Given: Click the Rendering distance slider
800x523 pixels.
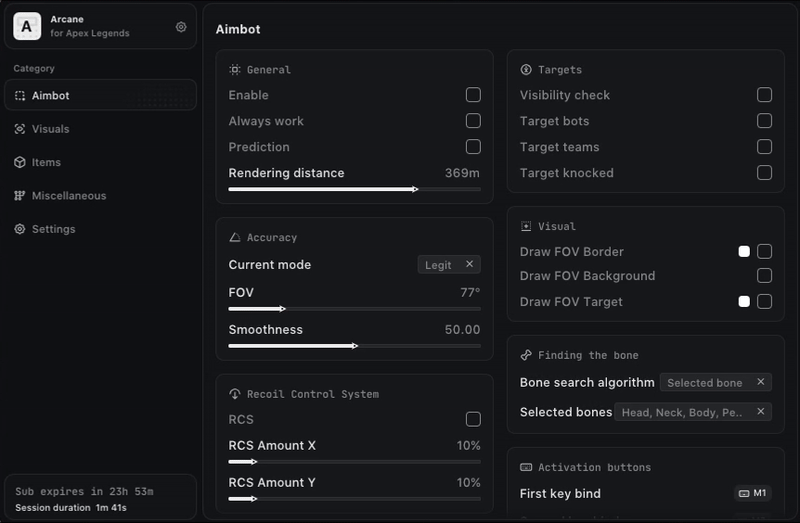Looking at the screenshot, I should click(355, 189).
